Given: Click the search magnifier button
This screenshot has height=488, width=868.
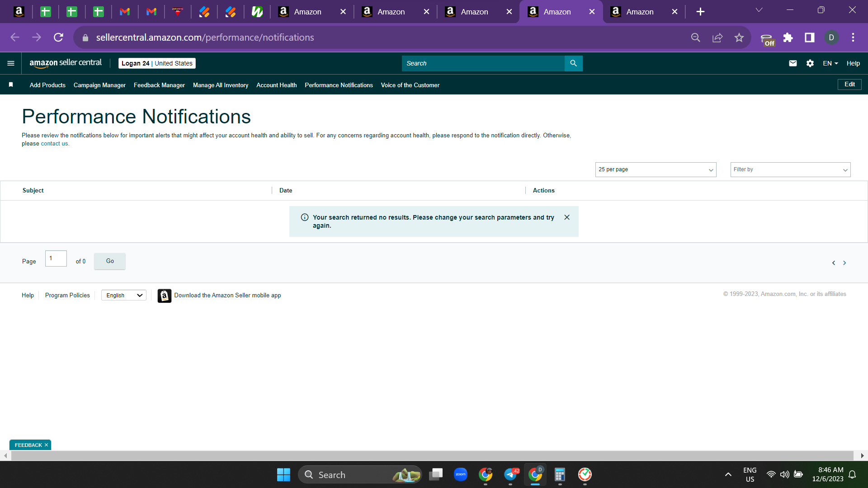Looking at the screenshot, I should tap(573, 63).
